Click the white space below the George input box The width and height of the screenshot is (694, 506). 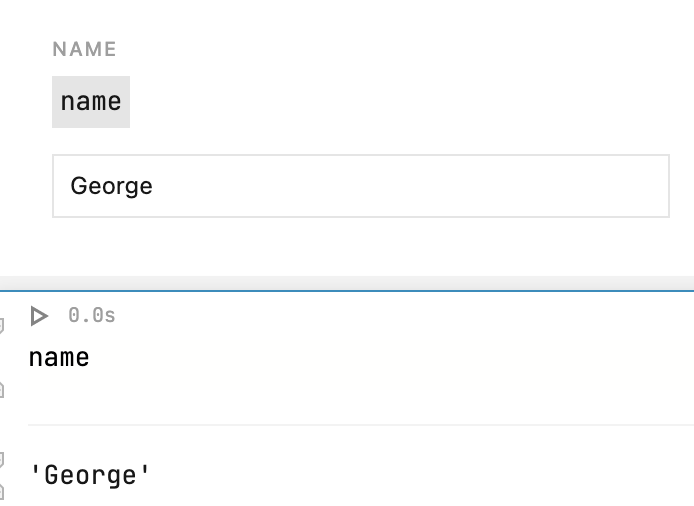tap(360, 245)
